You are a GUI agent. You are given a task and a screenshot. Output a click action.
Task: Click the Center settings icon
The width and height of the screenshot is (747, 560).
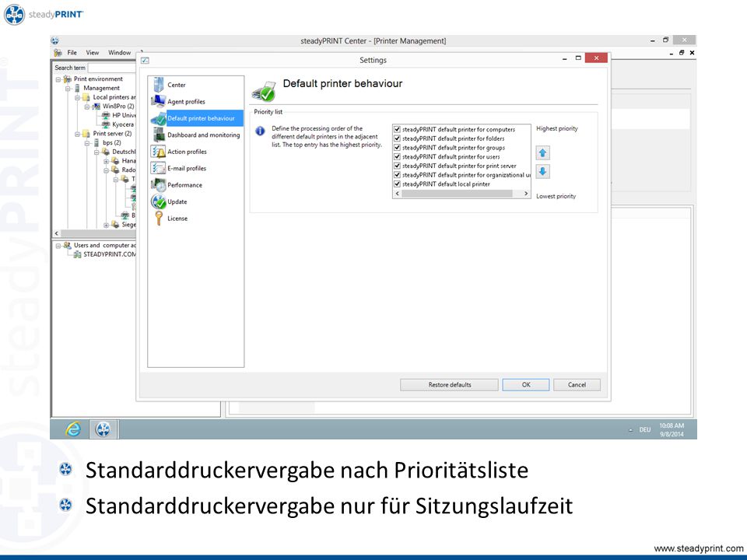coord(159,85)
